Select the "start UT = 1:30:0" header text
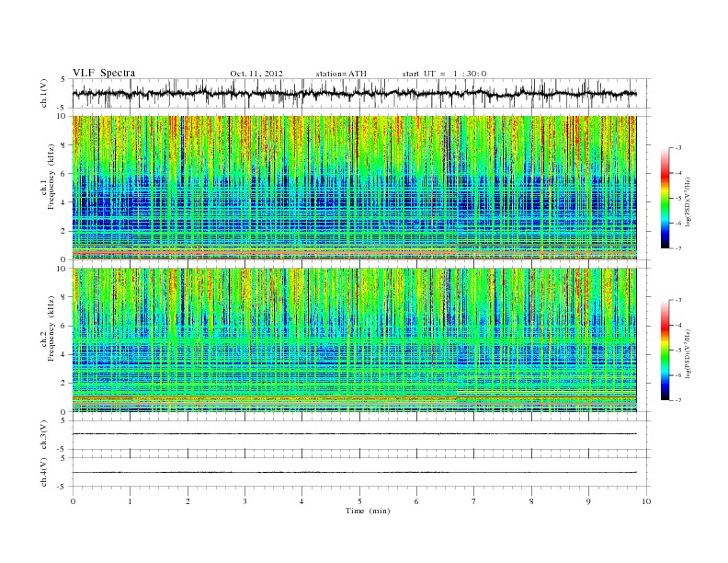Screen dimensions: 728x563 coord(444,74)
